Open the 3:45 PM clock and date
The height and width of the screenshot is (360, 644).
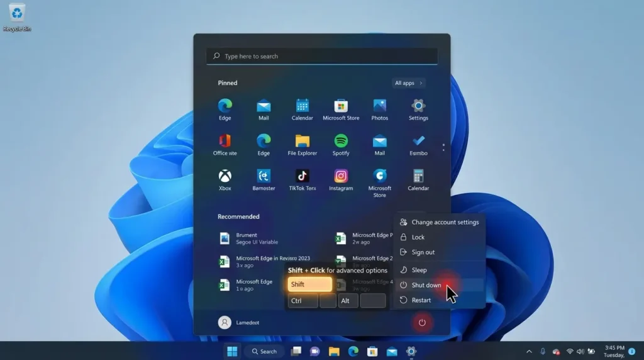(x=614, y=351)
